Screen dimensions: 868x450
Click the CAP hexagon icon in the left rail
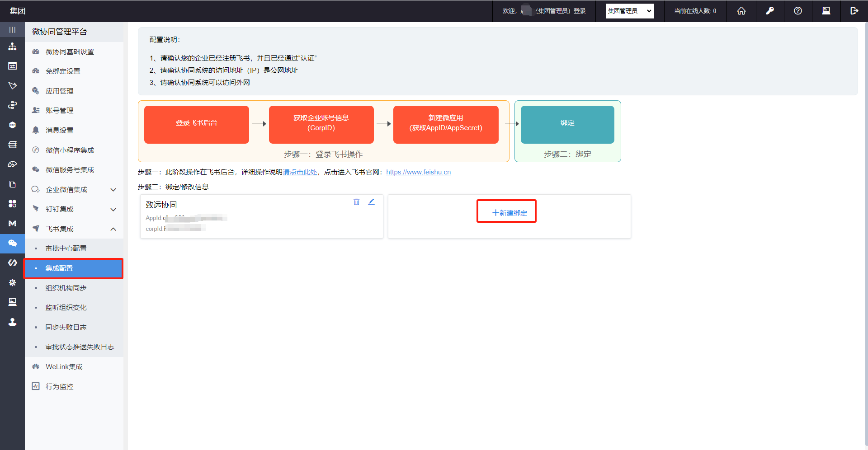(12, 125)
